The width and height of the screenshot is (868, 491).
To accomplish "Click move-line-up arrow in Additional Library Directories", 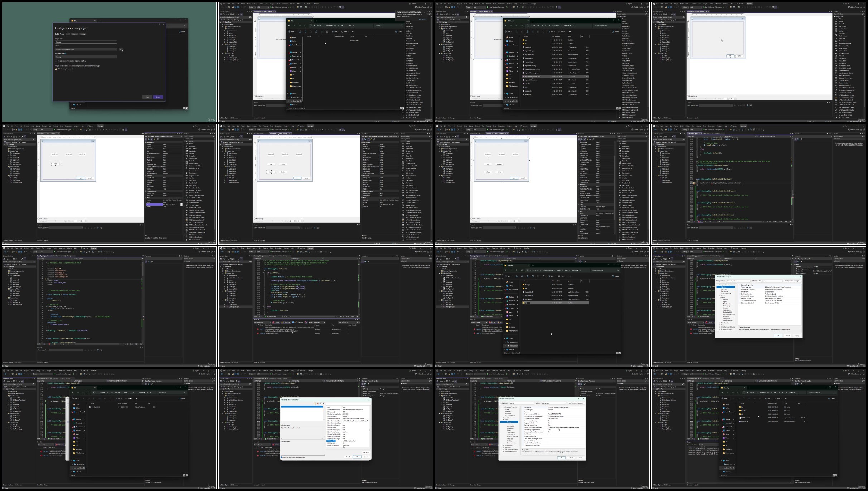I will click(324, 404).
